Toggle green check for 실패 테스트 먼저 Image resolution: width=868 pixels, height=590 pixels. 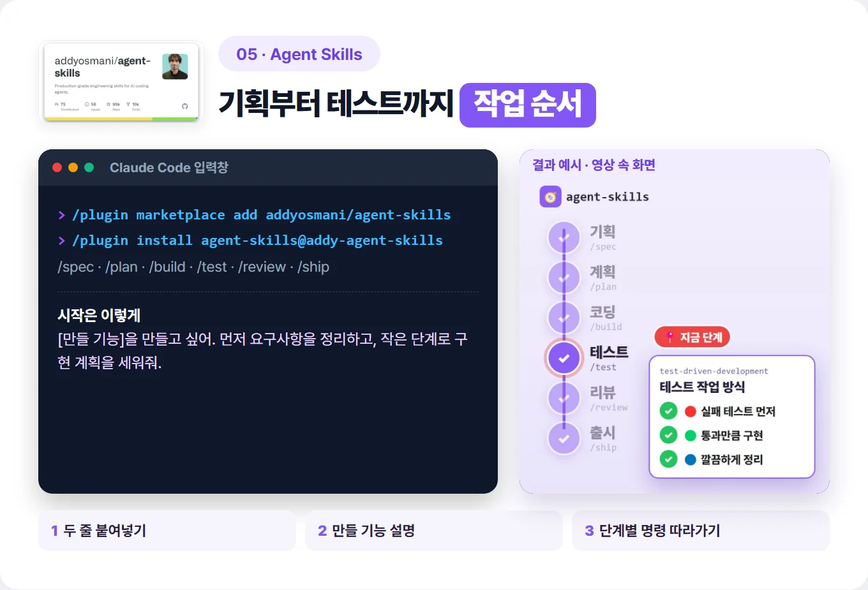(x=668, y=411)
